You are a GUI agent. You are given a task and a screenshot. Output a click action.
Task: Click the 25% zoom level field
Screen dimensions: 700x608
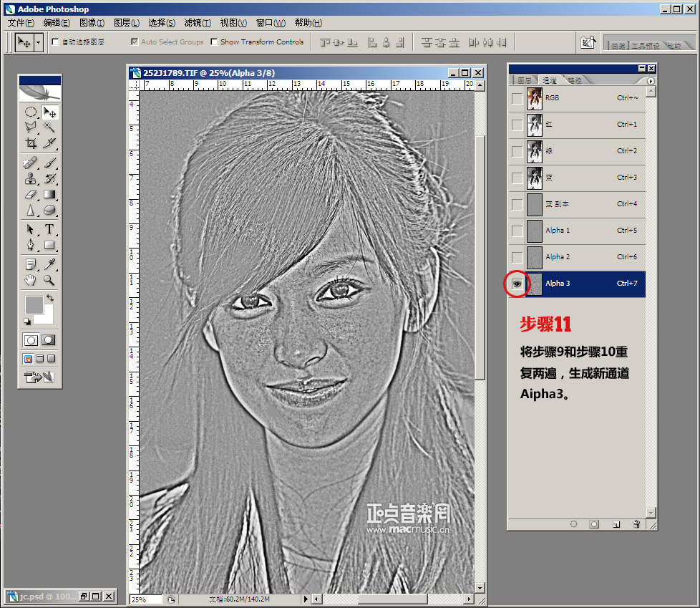(146, 599)
